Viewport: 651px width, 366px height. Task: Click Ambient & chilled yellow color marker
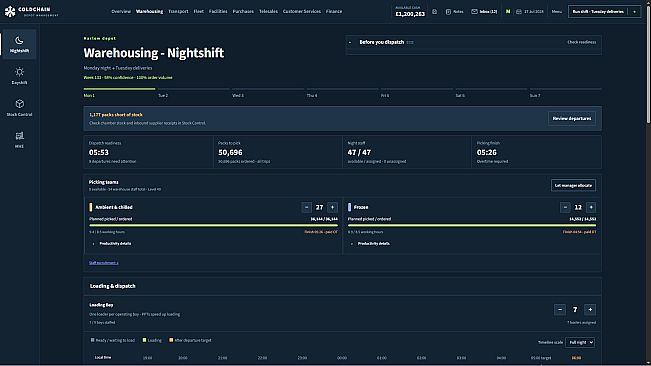pos(91,207)
